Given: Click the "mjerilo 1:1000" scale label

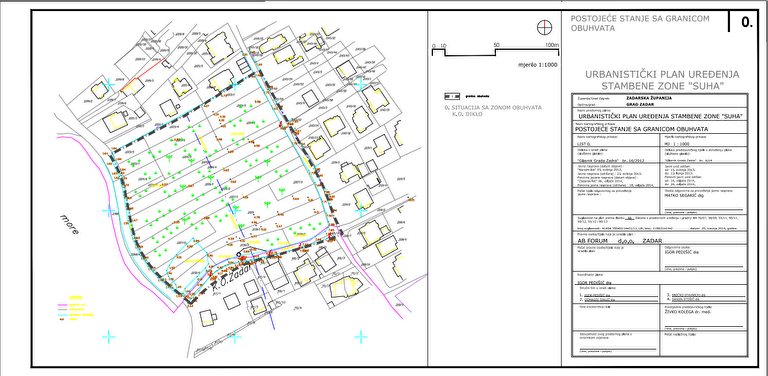Looking at the screenshot, I should pos(538,65).
